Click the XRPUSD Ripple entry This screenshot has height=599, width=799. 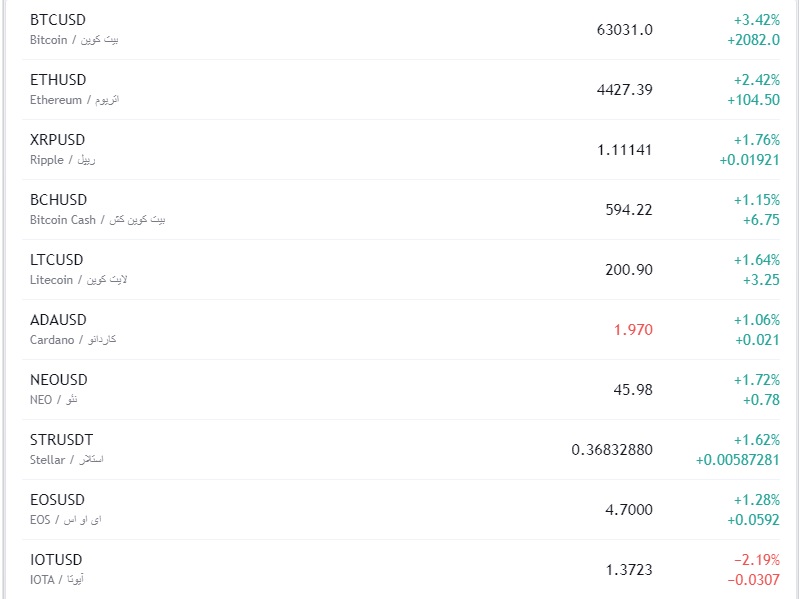(58, 140)
